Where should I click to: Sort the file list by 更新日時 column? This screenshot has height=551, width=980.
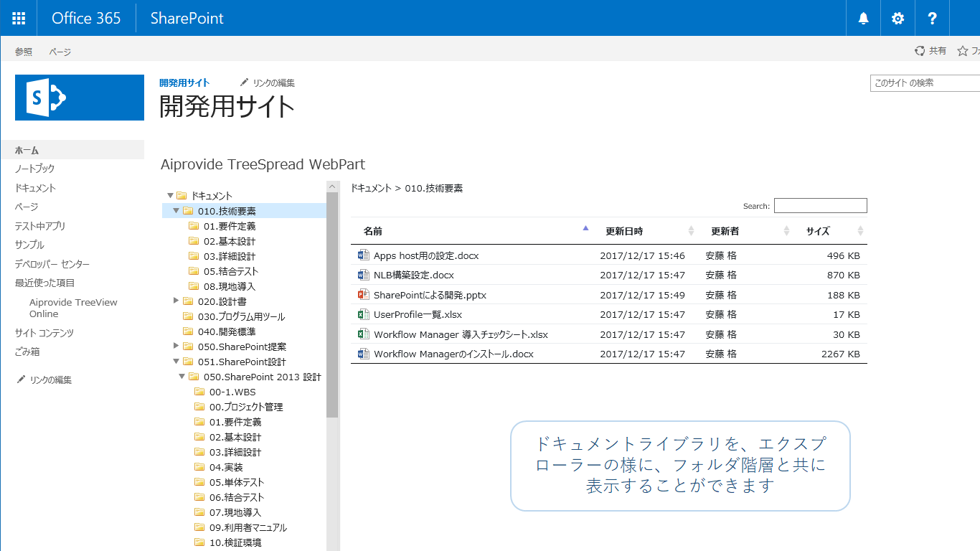[x=646, y=231]
